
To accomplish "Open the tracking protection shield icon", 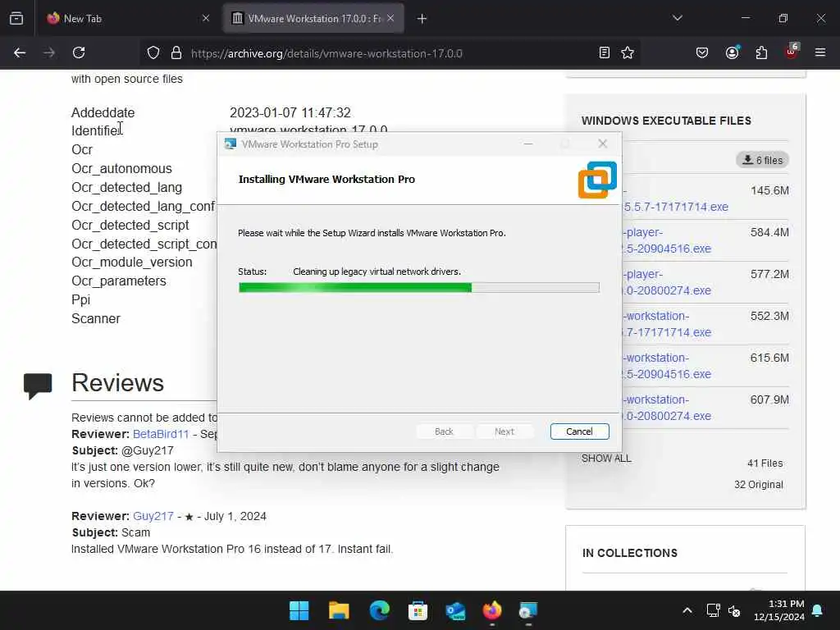I will click(153, 52).
